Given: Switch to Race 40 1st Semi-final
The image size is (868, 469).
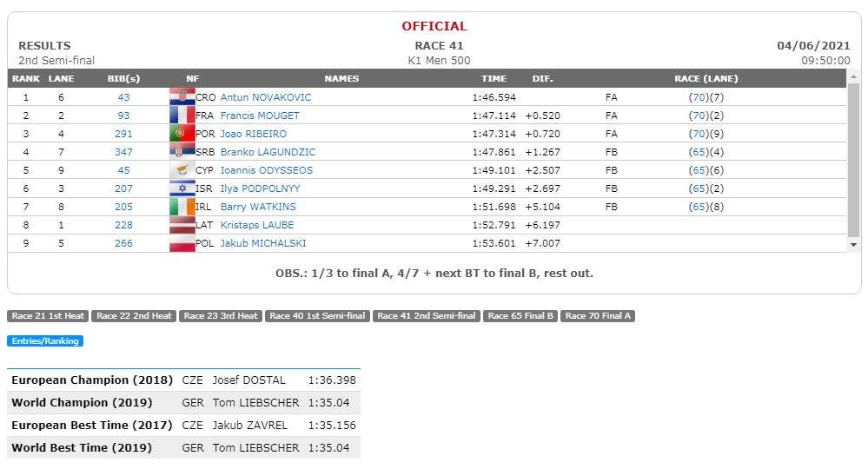Looking at the screenshot, I should (317, 316).
